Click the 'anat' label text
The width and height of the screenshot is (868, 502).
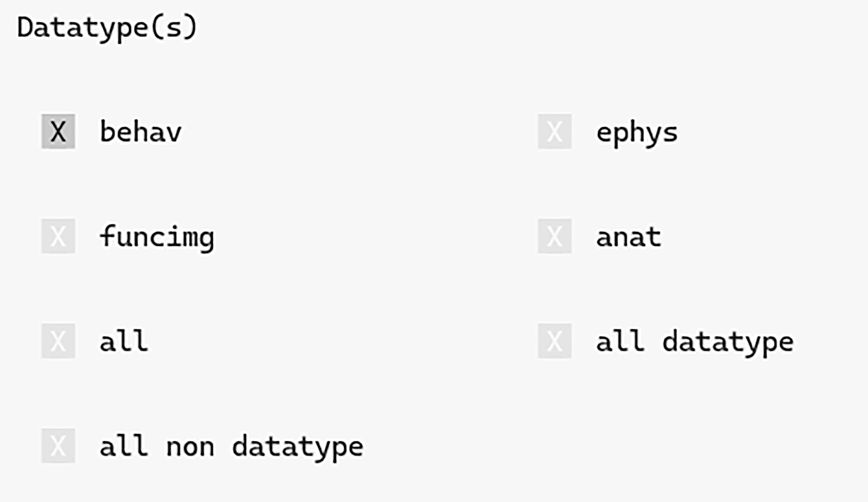628,237
